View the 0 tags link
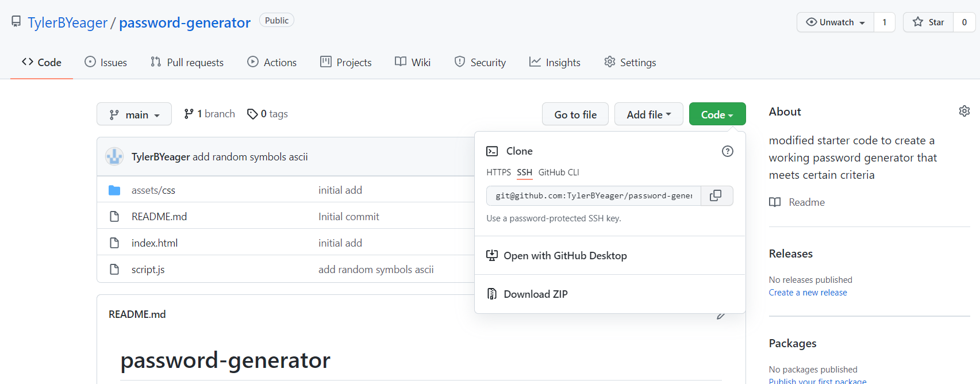Viewport: 980px width, 384px height. tap(268, 114)
